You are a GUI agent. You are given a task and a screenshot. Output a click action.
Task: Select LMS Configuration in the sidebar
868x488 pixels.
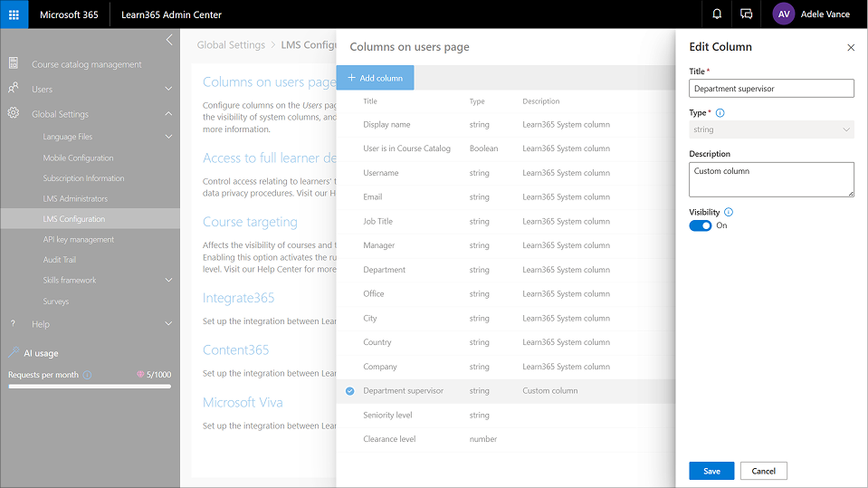(x=91, y=219)
